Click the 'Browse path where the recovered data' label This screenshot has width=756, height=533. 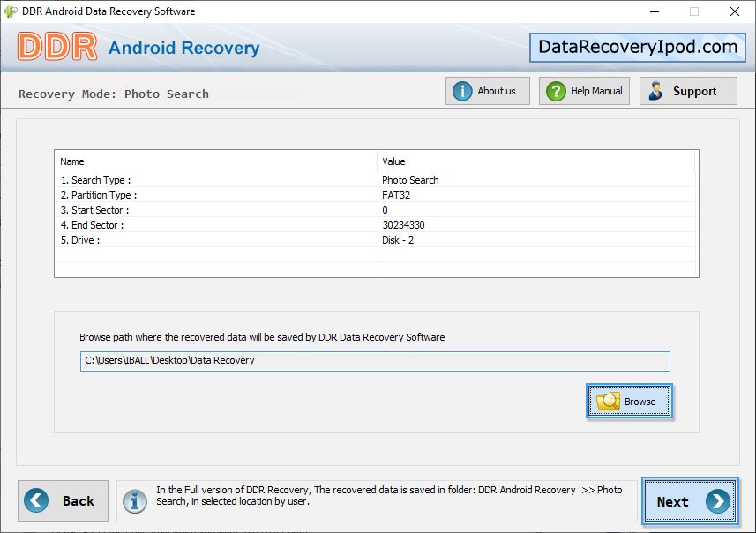[x=262, y=337]
